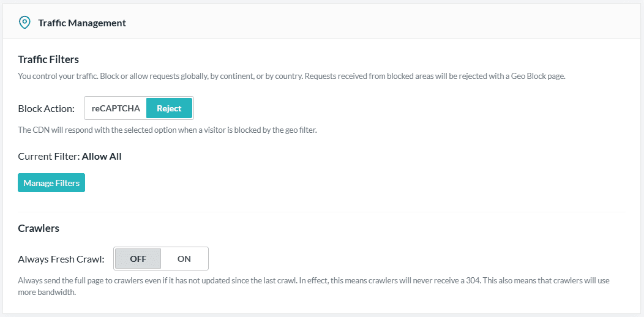The image size is (644, 317).
Task: Click the crawler 304 bandwidth description
Action: [314, 287]
